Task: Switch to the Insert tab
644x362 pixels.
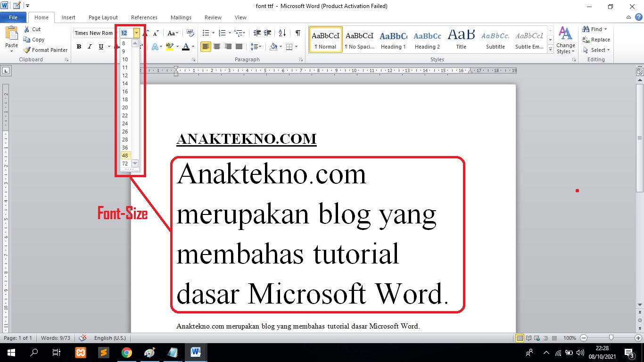Action: [x=68, y=17]
